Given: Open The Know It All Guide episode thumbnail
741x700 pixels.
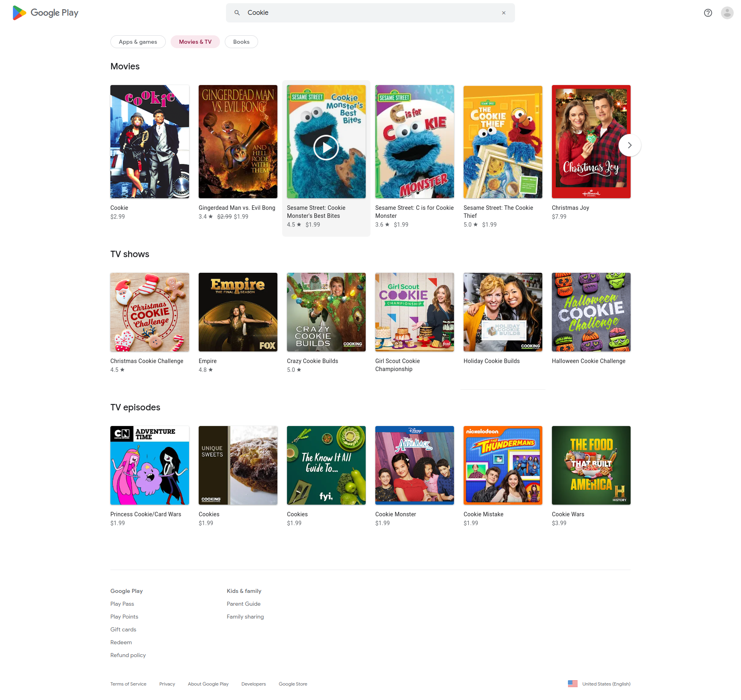Looking at the screenshot, I should coord(326,465).
